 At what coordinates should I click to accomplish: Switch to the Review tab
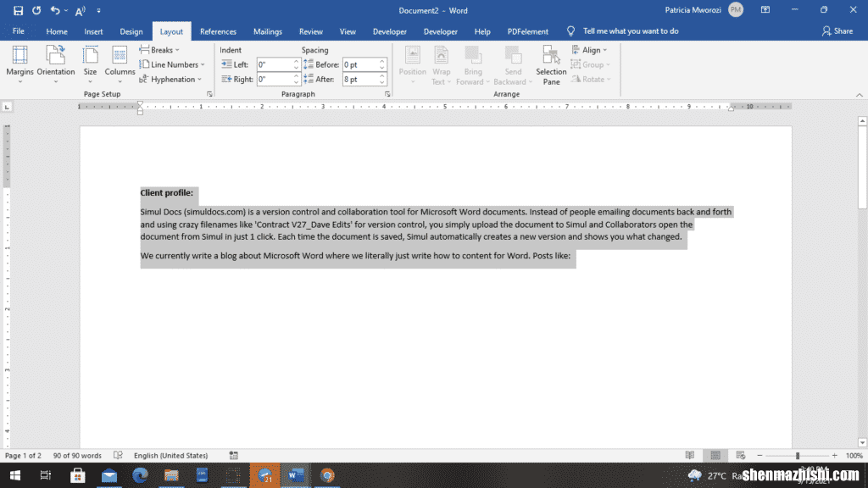[x=311, y=31]
